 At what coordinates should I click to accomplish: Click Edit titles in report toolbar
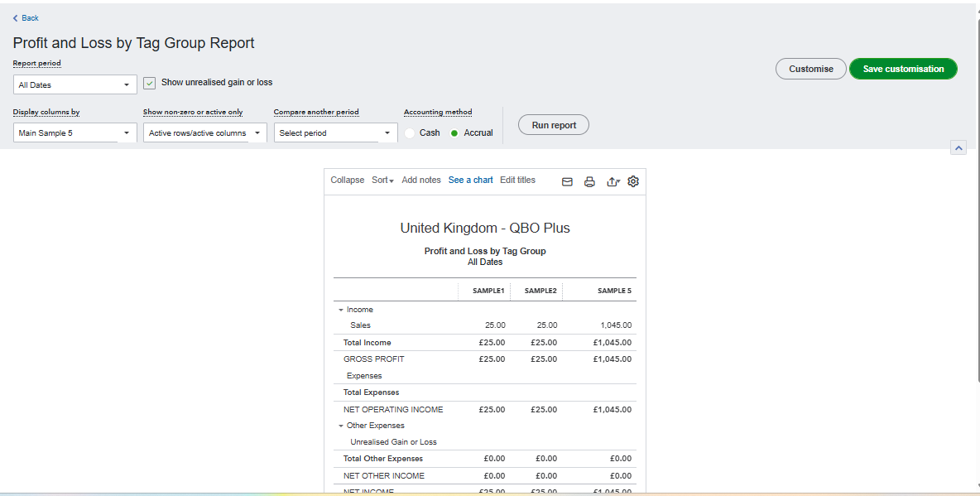click(517, 180)
